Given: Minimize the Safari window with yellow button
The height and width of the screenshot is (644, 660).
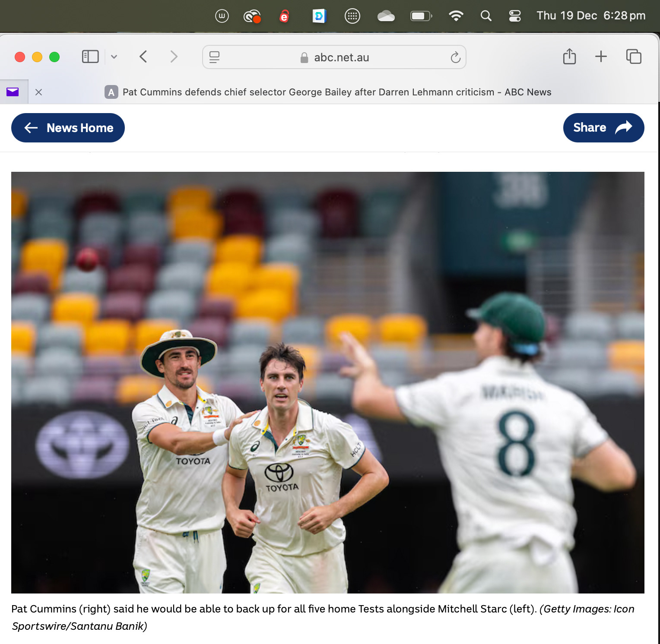Looking at the screenshot, I should tap(37, 57).
